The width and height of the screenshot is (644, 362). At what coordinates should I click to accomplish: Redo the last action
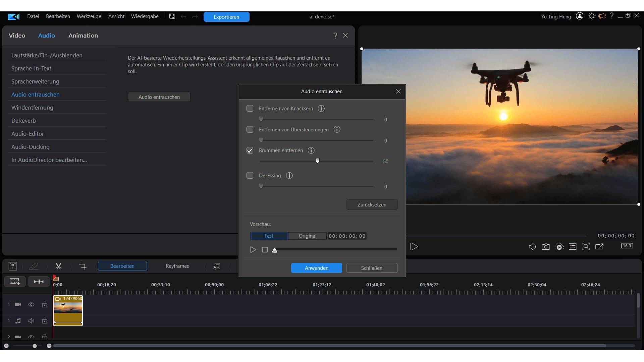pyautogui.click(x=195, y=16)
